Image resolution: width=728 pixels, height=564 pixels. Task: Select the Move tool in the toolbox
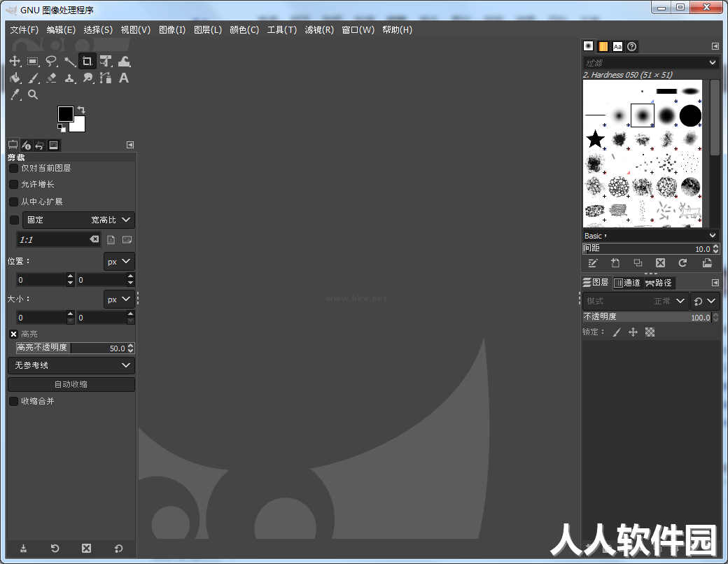click(x=15, y=61)
